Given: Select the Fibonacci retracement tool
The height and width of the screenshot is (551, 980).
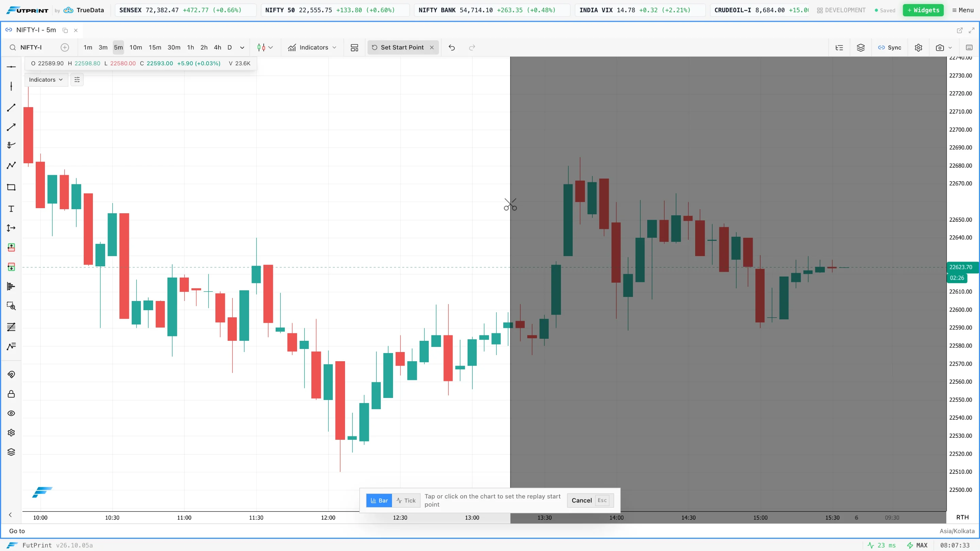Looking at the screenshot, I should click(x=11, y=327).
